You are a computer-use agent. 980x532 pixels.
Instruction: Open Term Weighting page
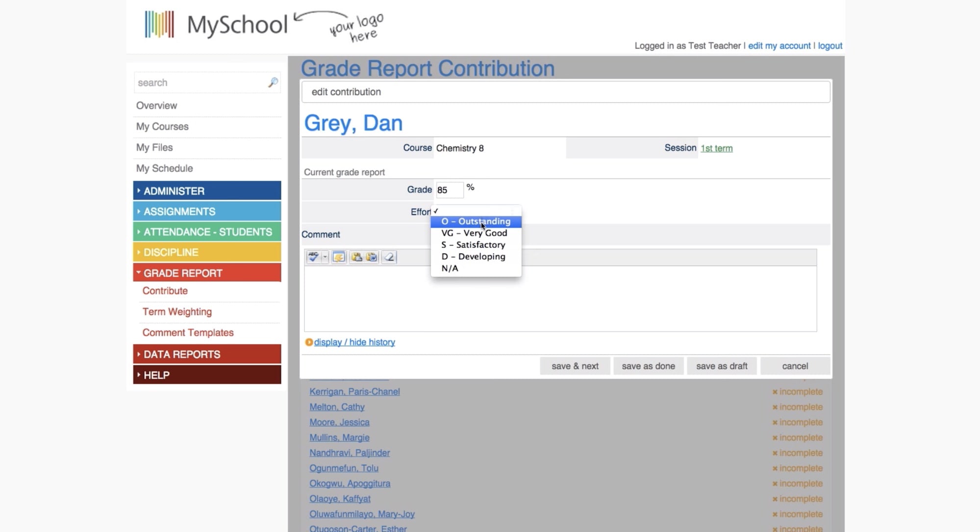click(x=177, y=312)
